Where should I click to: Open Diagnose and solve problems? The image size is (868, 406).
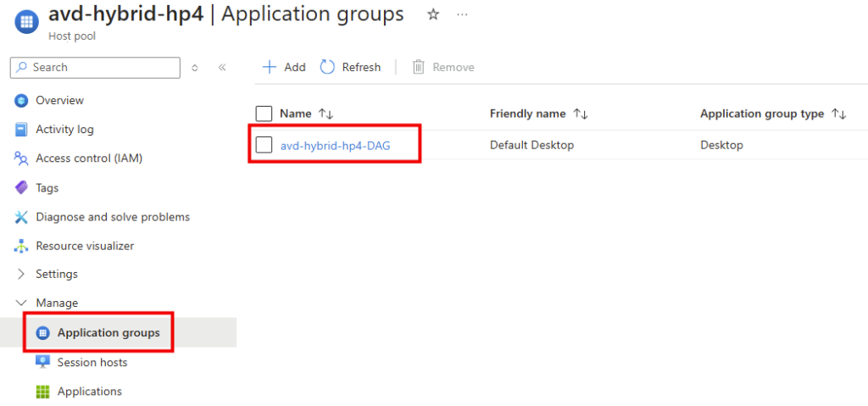click(113, 217)
